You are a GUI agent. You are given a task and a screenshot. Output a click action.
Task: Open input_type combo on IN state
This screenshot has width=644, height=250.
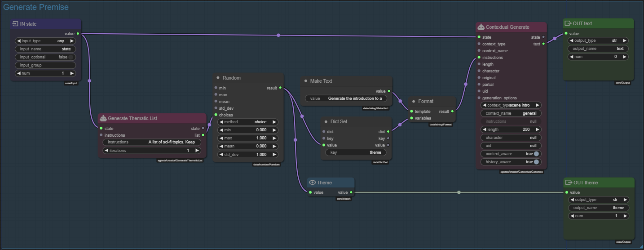45,41
